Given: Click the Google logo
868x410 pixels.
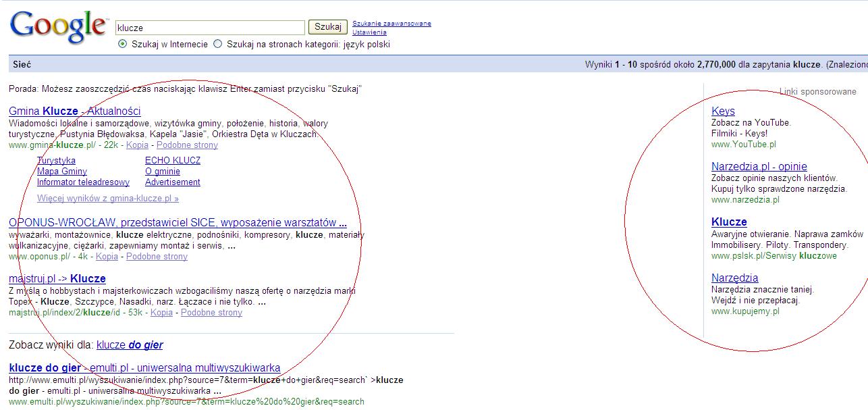Looking at the screenshot, I should point(58,26).
